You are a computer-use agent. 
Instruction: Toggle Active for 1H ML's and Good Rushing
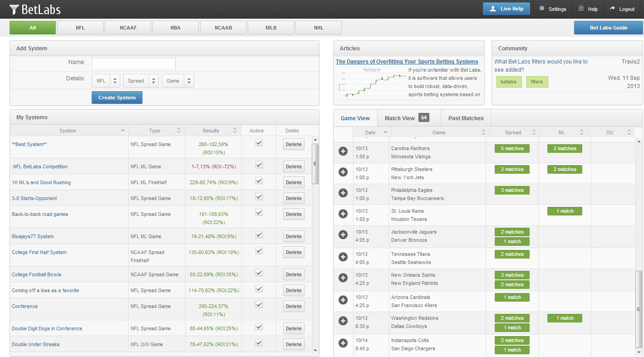(259, 181)
